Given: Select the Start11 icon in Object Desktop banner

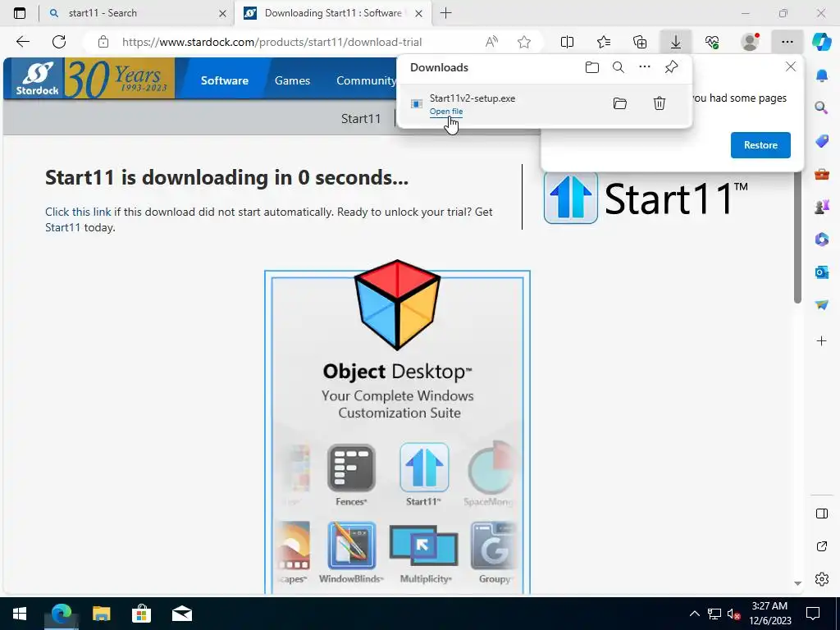Looking at the screenshot, I should 424,467.
